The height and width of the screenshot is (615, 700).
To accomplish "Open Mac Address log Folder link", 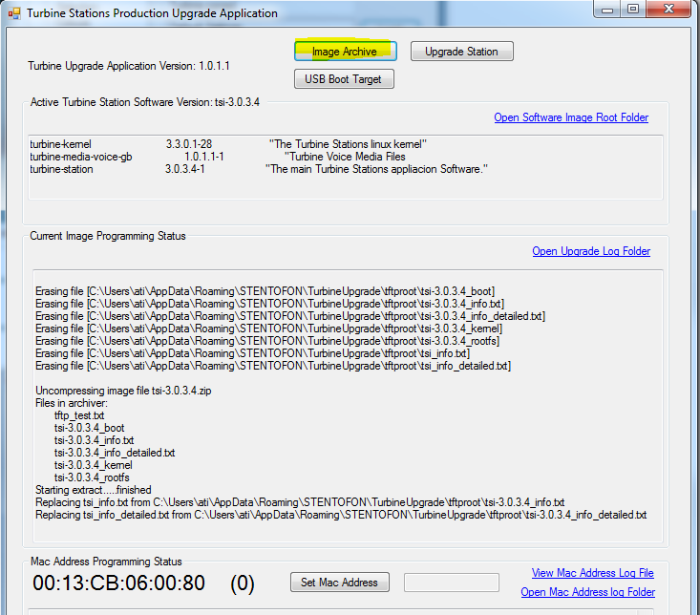I will 587,592.
